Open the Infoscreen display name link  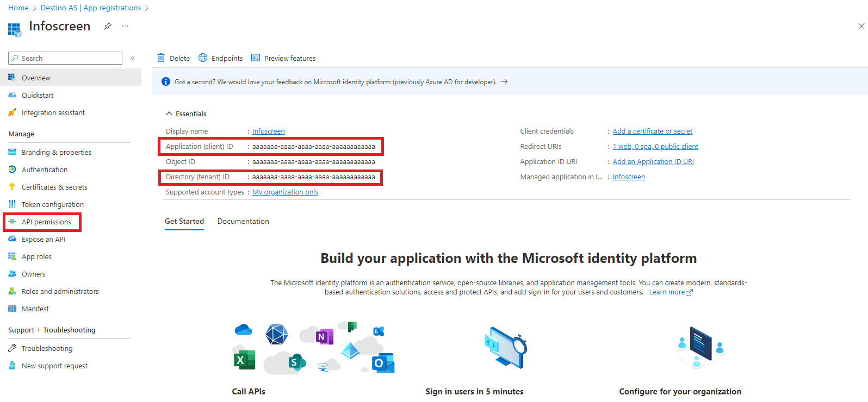point(269,131)
